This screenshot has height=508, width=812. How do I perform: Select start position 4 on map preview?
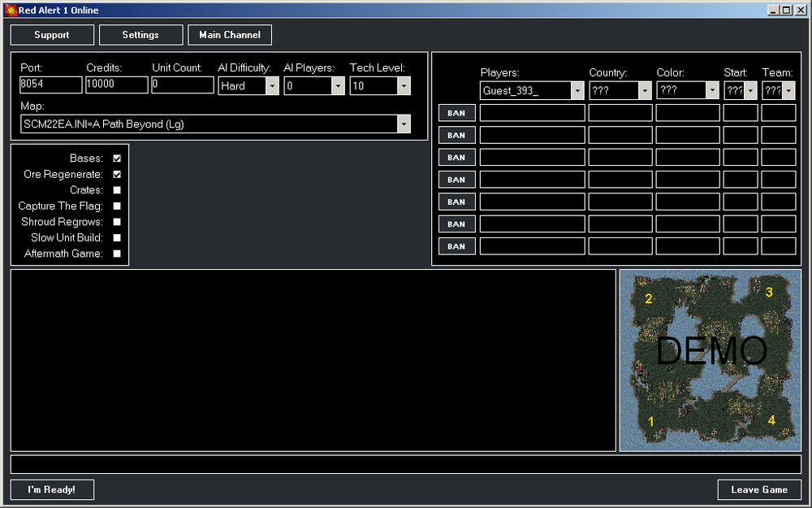pos(771,420)
